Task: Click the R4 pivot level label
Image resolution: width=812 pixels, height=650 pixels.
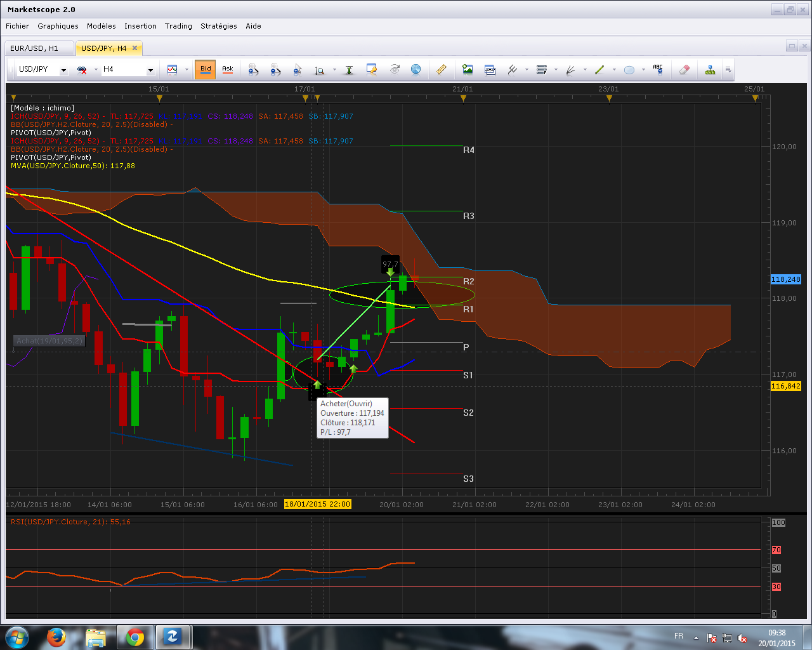Action: click(x=469, y=150)
